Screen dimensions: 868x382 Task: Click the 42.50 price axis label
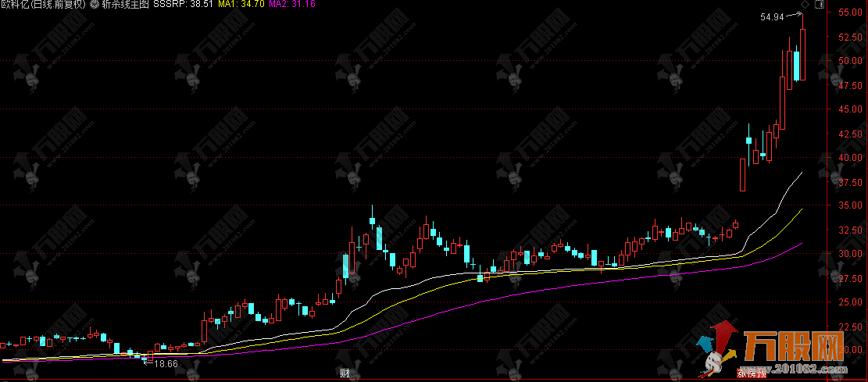point(848,134)
